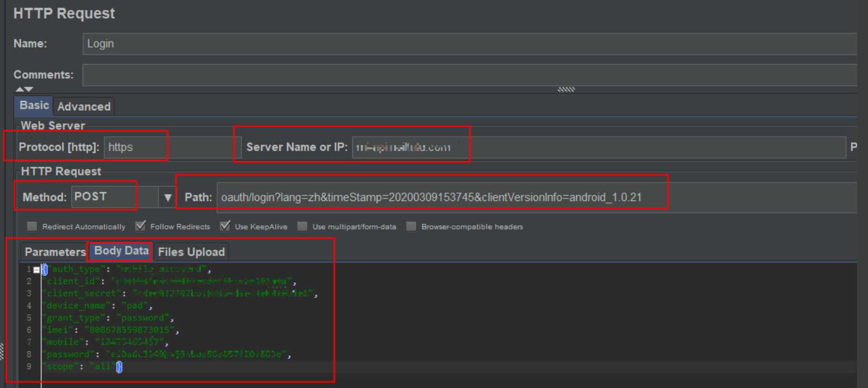
Task: Click the "grant_type": "password" line
Action: click(x=108, y=318)
